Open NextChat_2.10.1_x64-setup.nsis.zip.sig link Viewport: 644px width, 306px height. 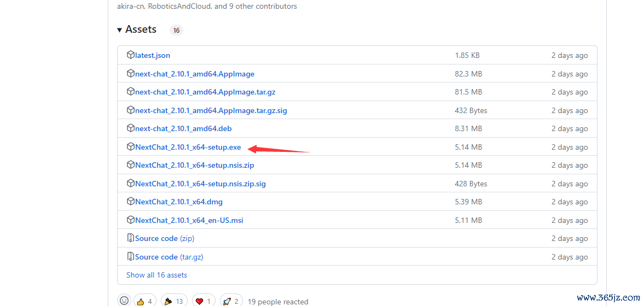click(200, 184)
